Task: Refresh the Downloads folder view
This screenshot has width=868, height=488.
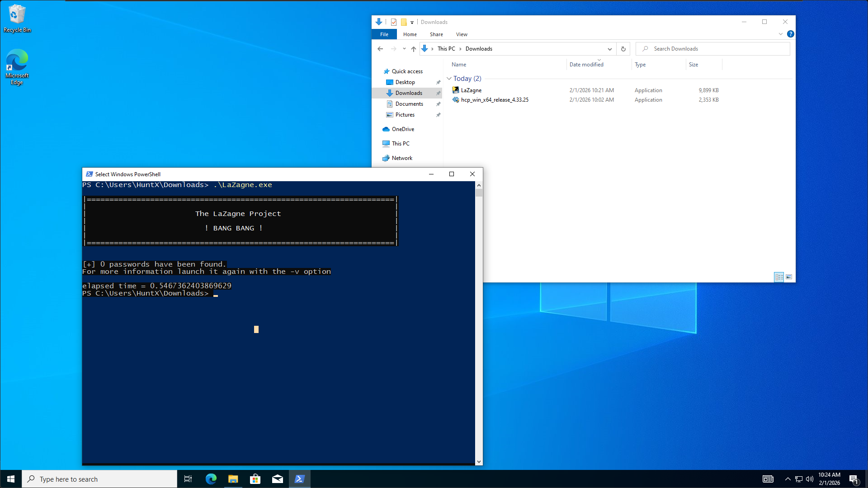Action: click(623, 49)
